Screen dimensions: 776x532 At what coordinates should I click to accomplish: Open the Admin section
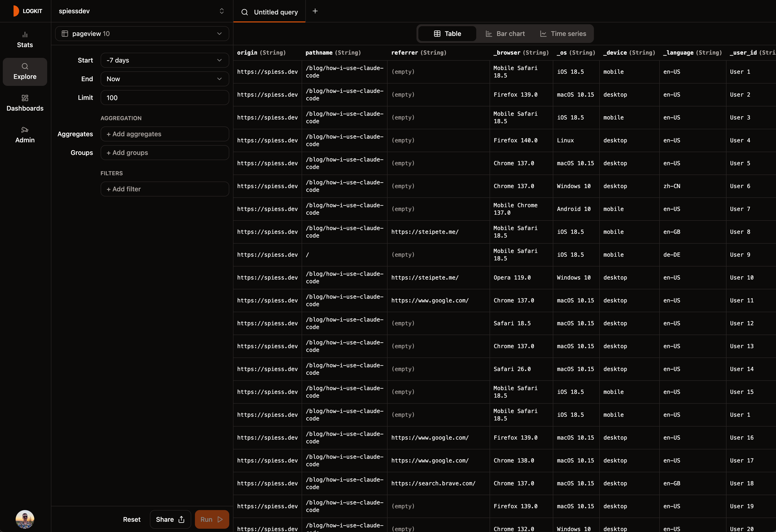[25, 134]
